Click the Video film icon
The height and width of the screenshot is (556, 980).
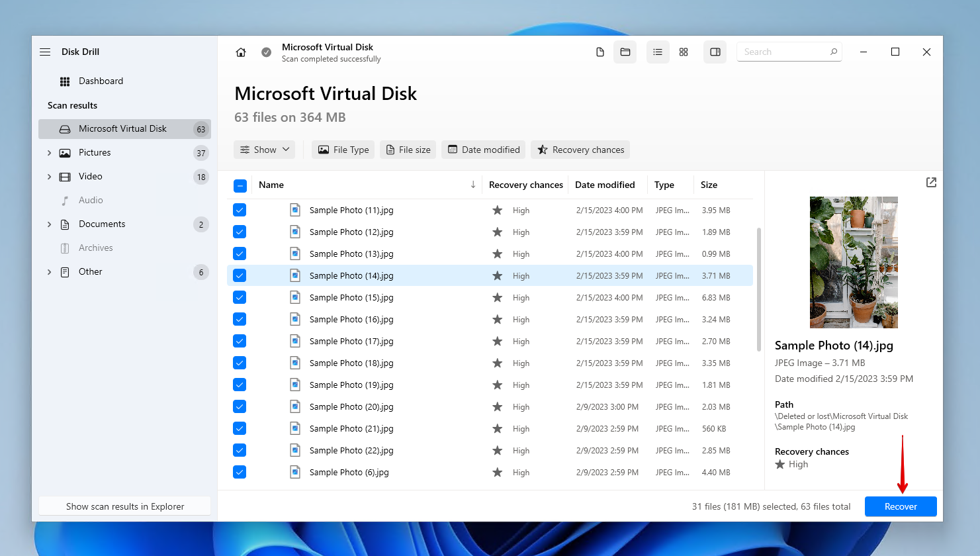[65, 177]
